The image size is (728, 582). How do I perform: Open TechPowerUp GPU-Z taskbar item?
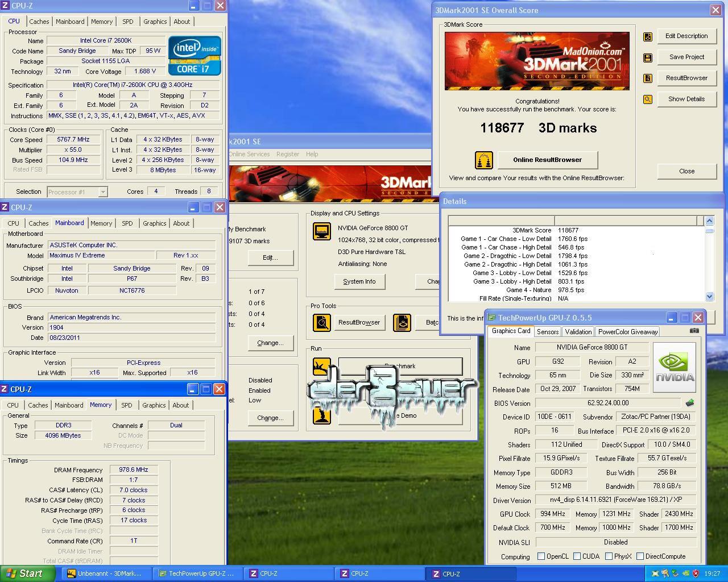[x=197, y=573]
